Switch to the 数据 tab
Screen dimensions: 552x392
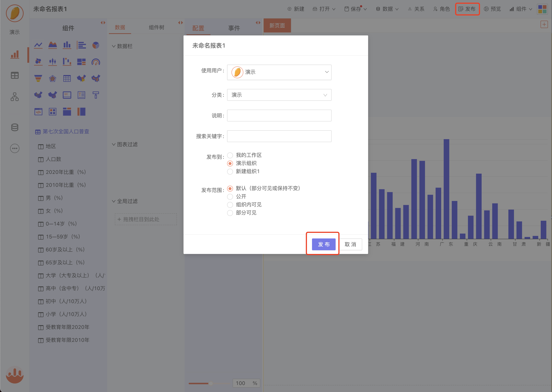(x=120, y=27)
